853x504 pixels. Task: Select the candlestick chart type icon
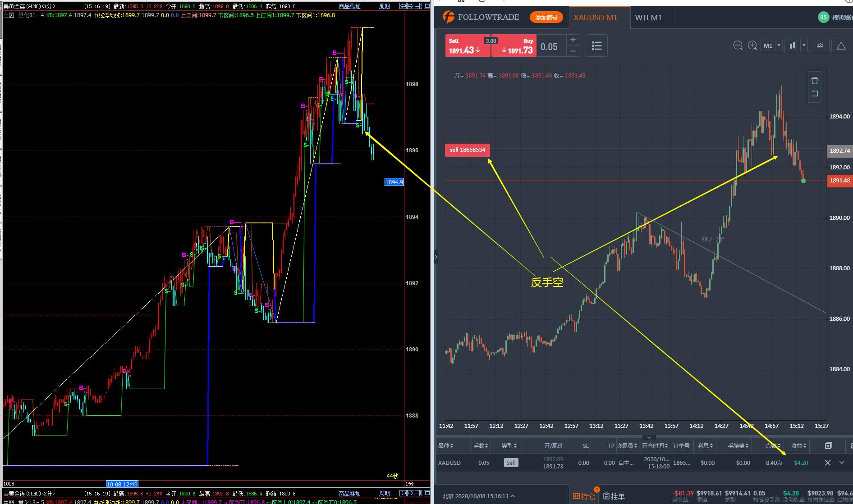coord(792,45)
